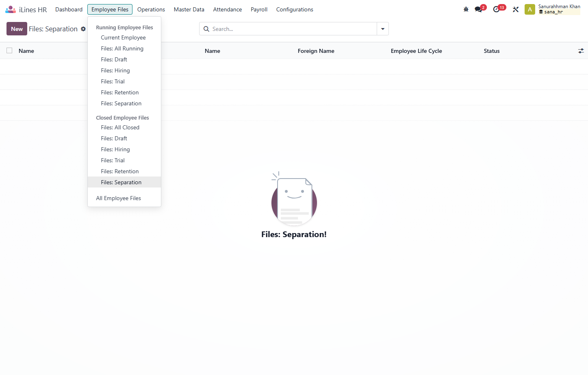The height and width of the screenshot is (375, 588).
Task: Open the Operations menu
Action: pyautogui.click(x=151, y=9)
